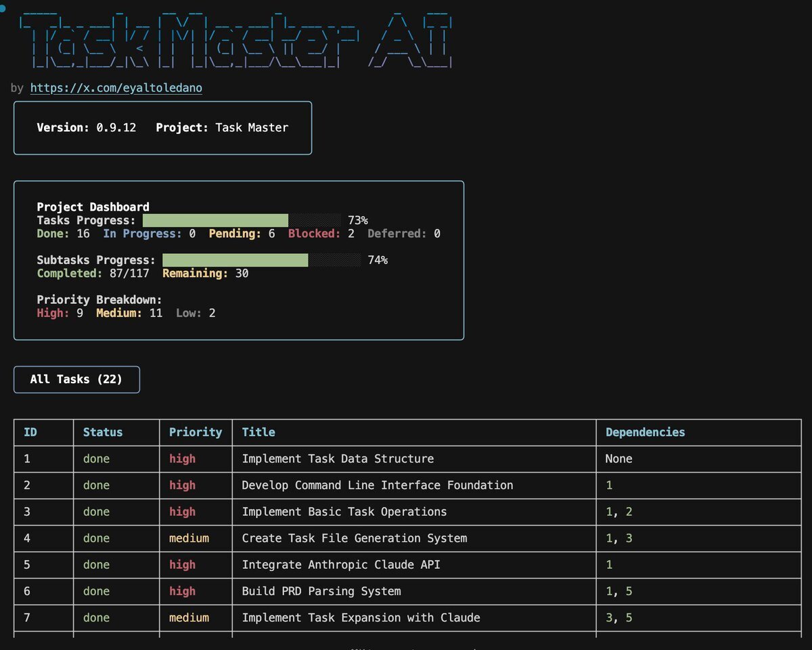Click the Dependencies column header
Viewport: 812px width, 650px height.
[645, 432]
